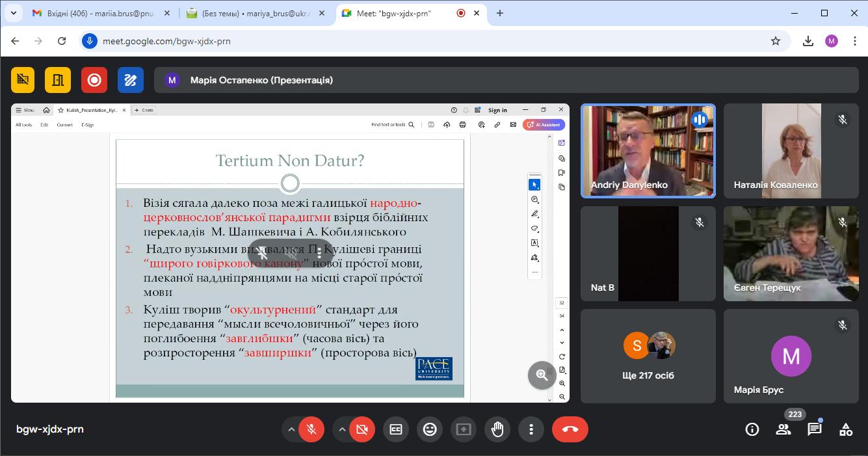Toggle closed captions on
The height and width of the screenshot is (456, 868).
click(x=396, y=429)
